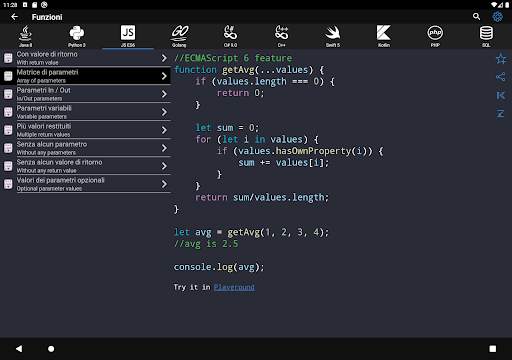Click document icon beside Valori dei parametri opzionali

tap(8, 184)
